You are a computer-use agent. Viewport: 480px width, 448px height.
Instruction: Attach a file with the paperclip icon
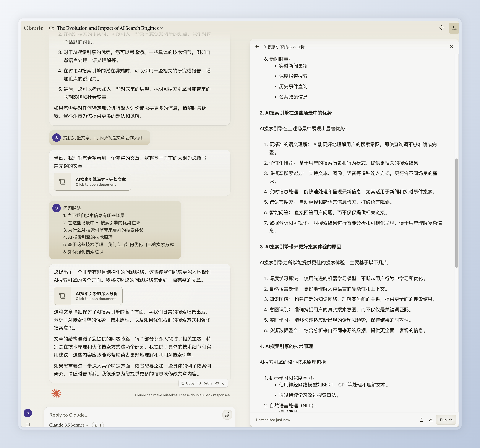pyautogui.click(x=227, y=415)
